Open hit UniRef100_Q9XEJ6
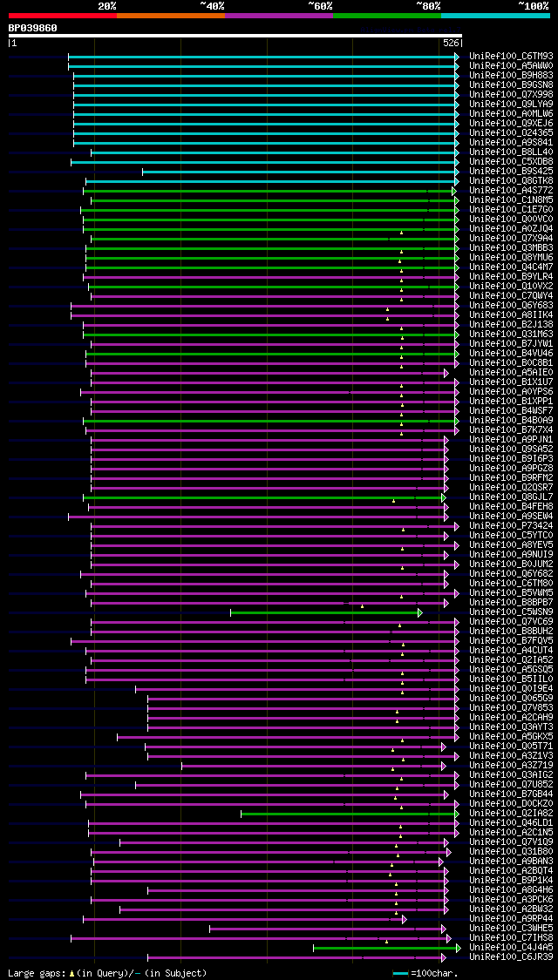Screen dimensions: 558x980 (511, 123)
